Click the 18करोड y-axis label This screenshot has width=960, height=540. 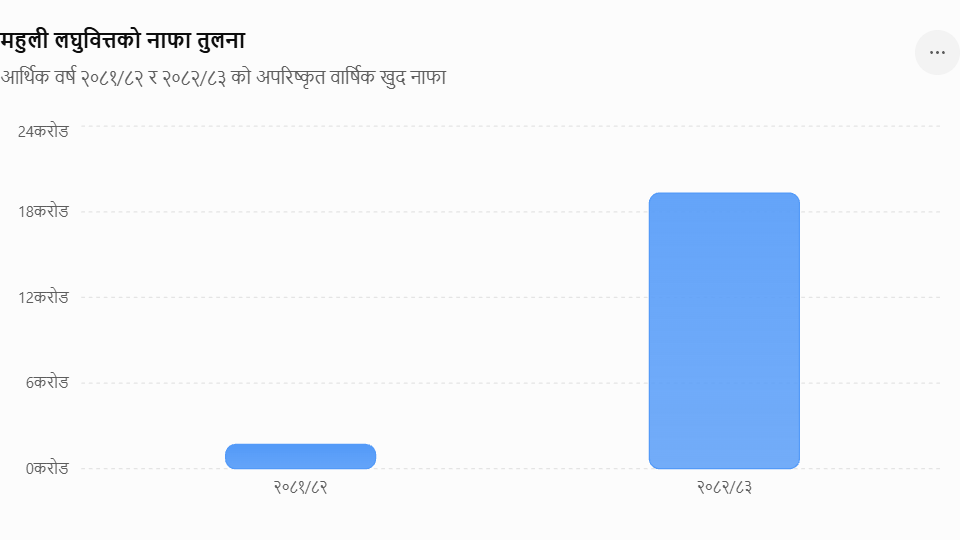point(43,212)
